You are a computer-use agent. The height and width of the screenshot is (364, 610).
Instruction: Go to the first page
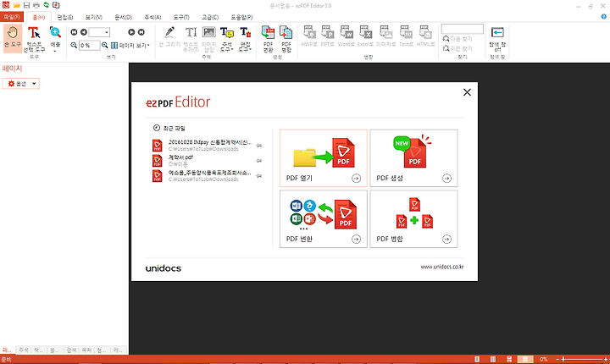(x=74, y=32)
